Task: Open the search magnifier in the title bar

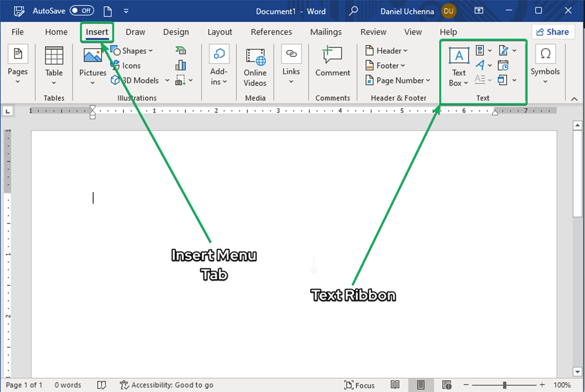Action: pyautogui.click(x=353, y=11)
